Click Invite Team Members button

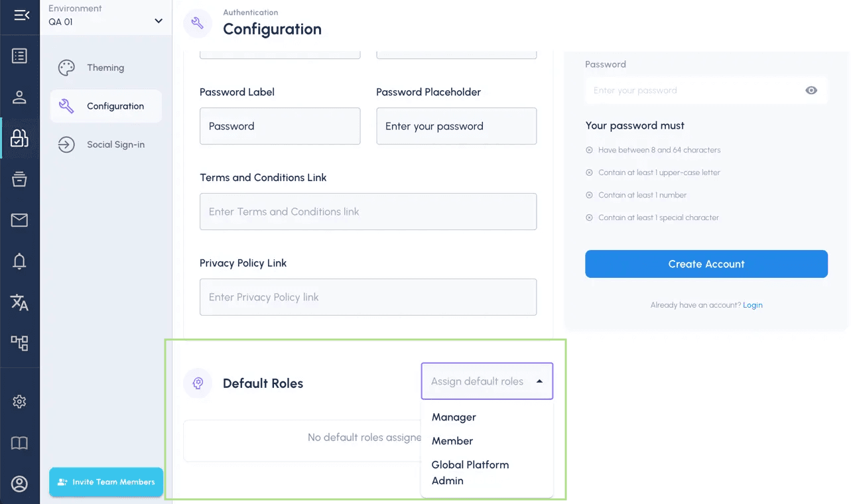[x=106, y=482]
